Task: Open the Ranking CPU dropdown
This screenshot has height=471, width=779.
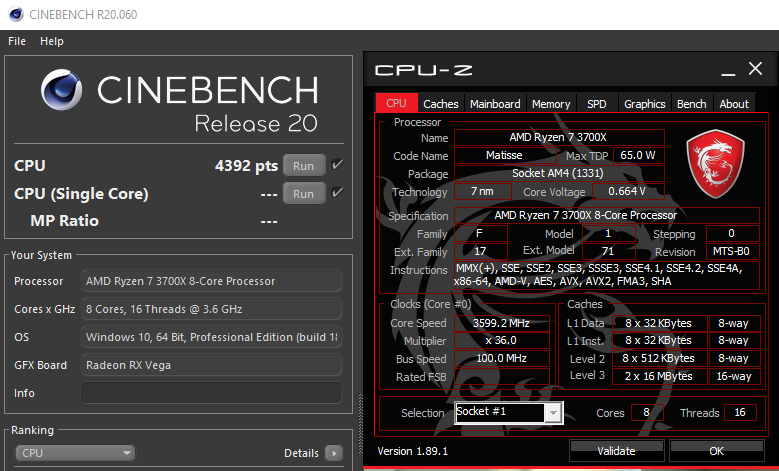Action: pos(75,453)
